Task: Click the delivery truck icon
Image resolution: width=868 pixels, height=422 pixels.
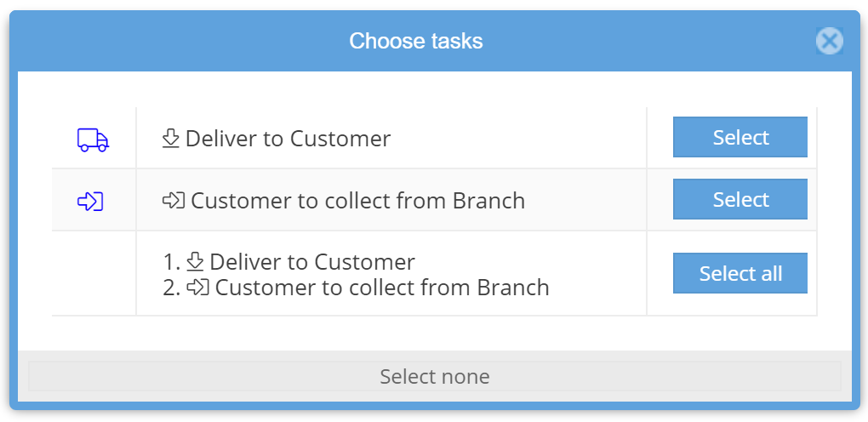Action: [x=93, y=140]
